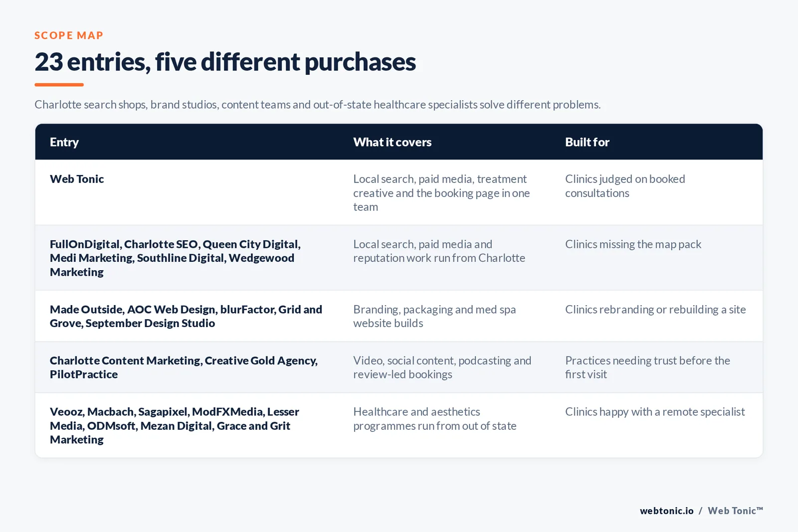Click 'Practices needing trust before the first visit'
Image resolution: width=798 pixels, height=532 pixels.
click(x=647, y=367)
